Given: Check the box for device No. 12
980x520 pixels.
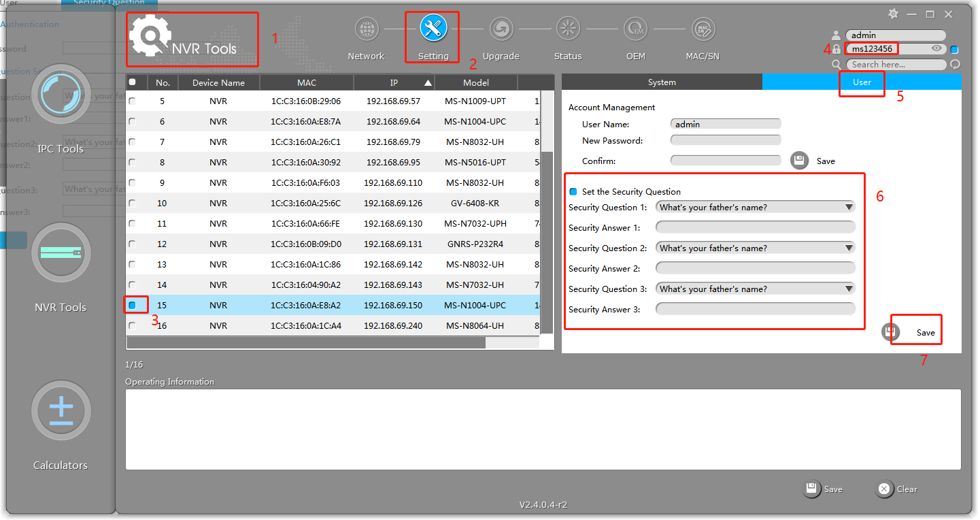Looking at the screenshot, I should 132,244.
